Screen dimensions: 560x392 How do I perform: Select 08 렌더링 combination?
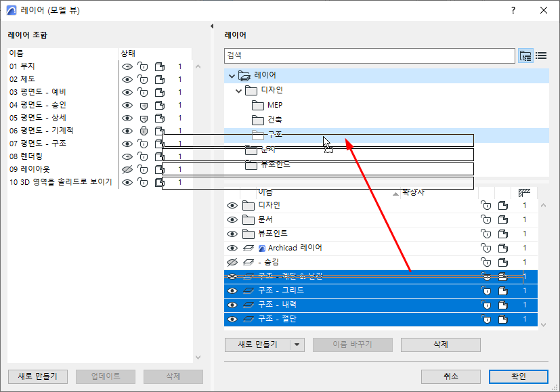[26, 156]
